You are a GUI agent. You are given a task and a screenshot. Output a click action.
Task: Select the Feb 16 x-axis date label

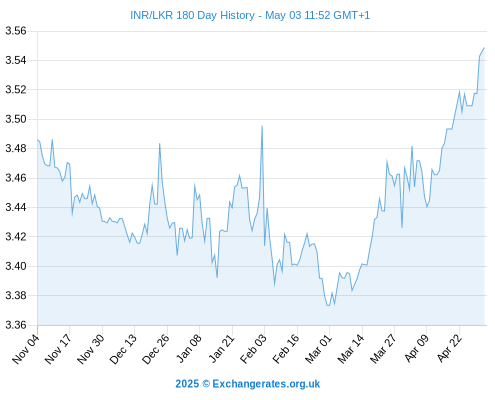286,349
